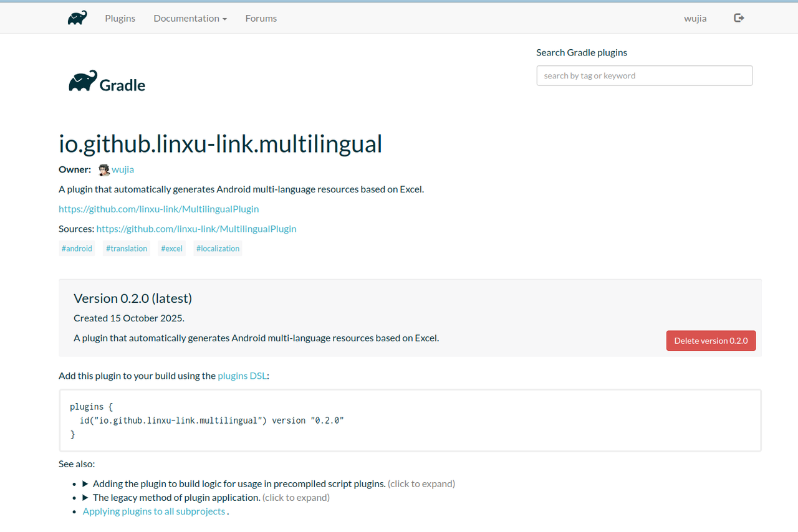798x532 pixels.
Task: Click the large Gradle logo
Action: tap(107, 82)
